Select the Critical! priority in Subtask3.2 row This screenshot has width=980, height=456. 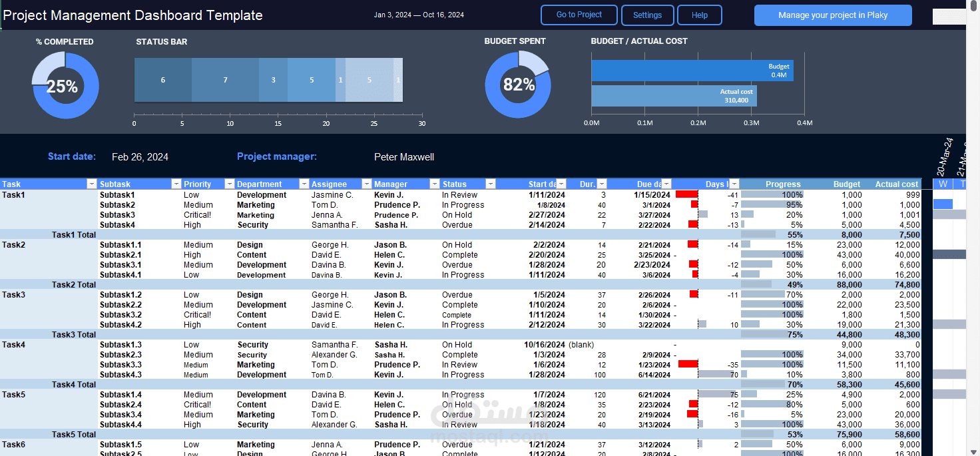click(x=197, y=315)
